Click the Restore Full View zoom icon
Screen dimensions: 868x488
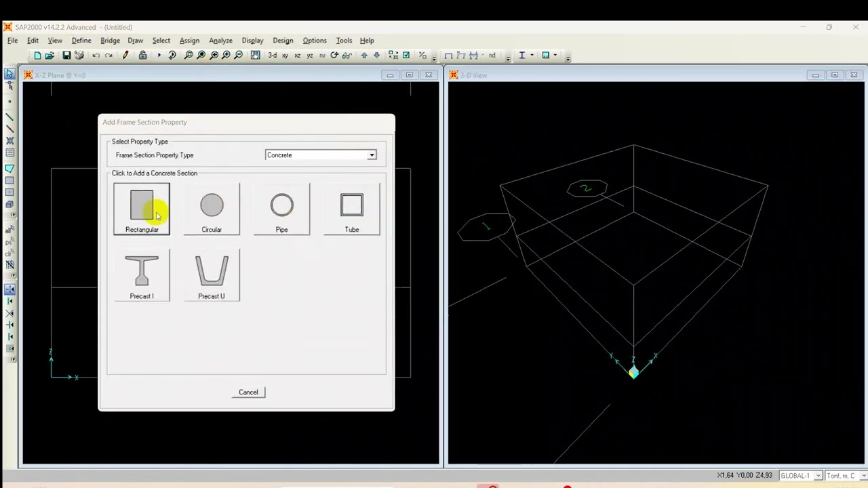click(x=201, y=55)
